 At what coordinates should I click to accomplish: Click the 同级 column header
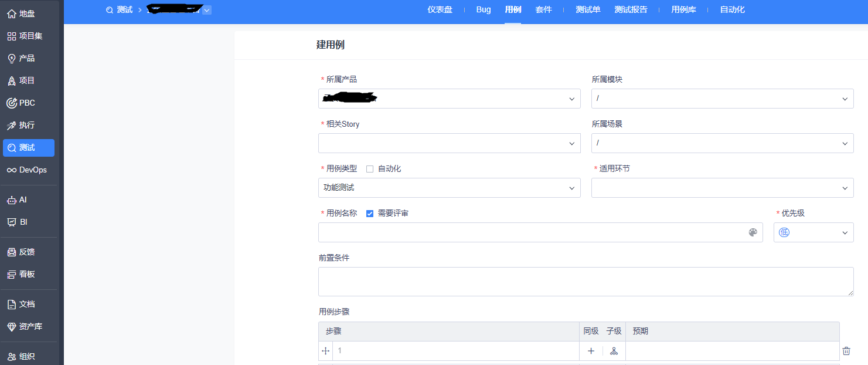[x=591, y=332]
